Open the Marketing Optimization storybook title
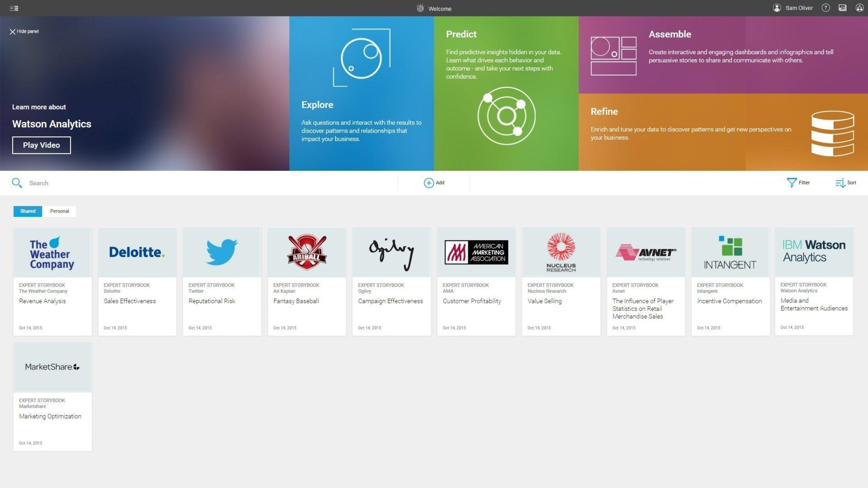The width and height of the screenshot is (868, 488). point(50,416)
